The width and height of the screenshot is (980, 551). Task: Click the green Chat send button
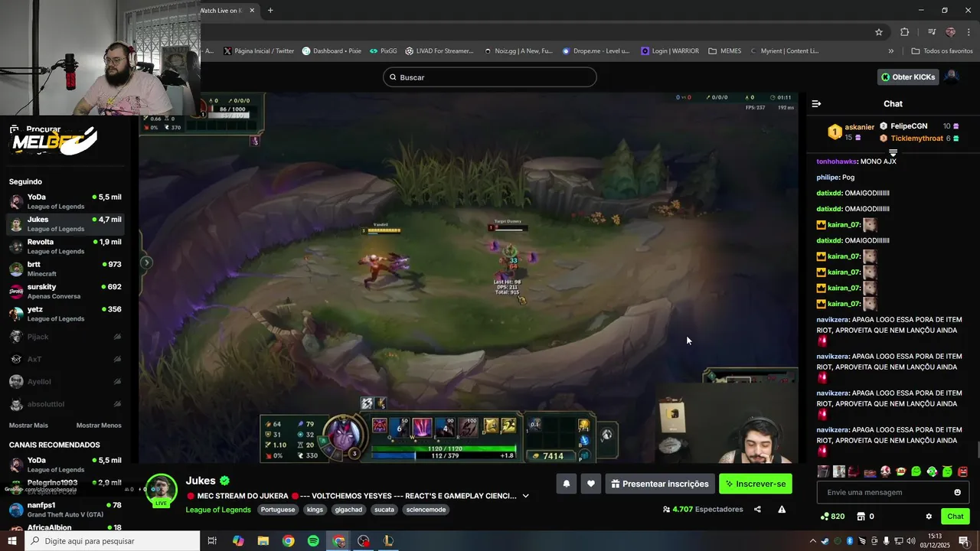pyautogui.click(x=955, y=517)
